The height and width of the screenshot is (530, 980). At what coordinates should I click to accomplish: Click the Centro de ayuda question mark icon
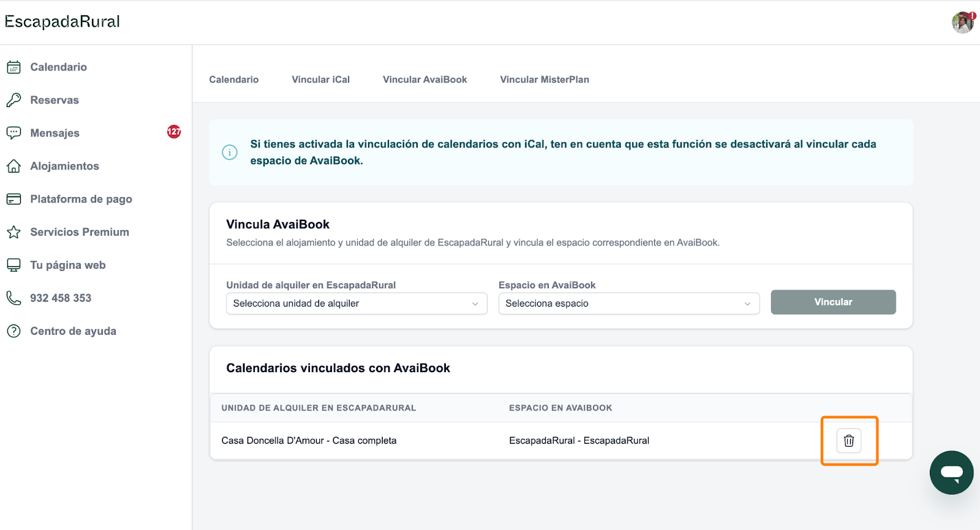13,331
